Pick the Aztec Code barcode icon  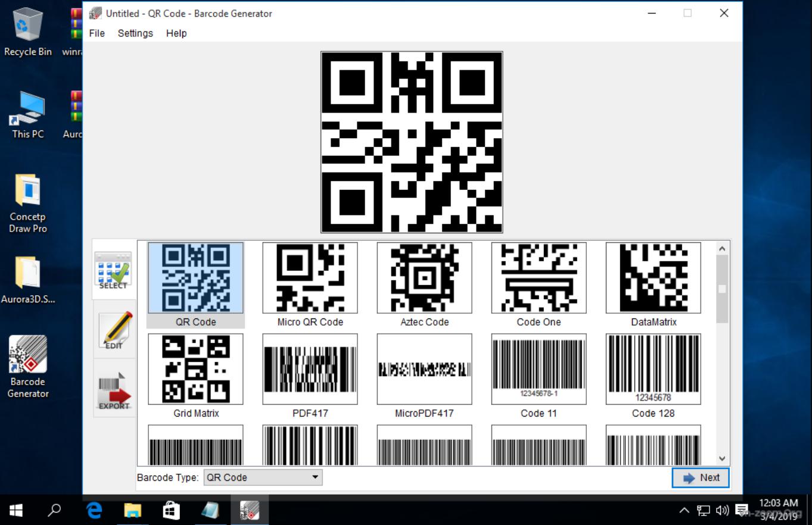424,278
